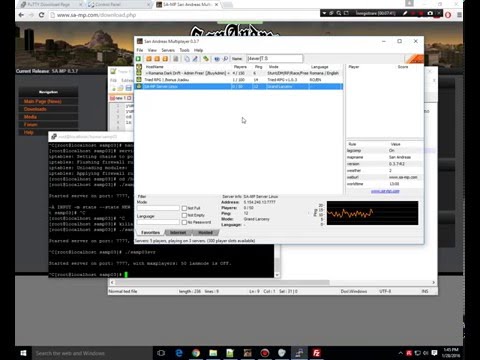The width and height of the screenshot is (480, 360).
Task: Click the HostName column header
Action: coord(155,67)
